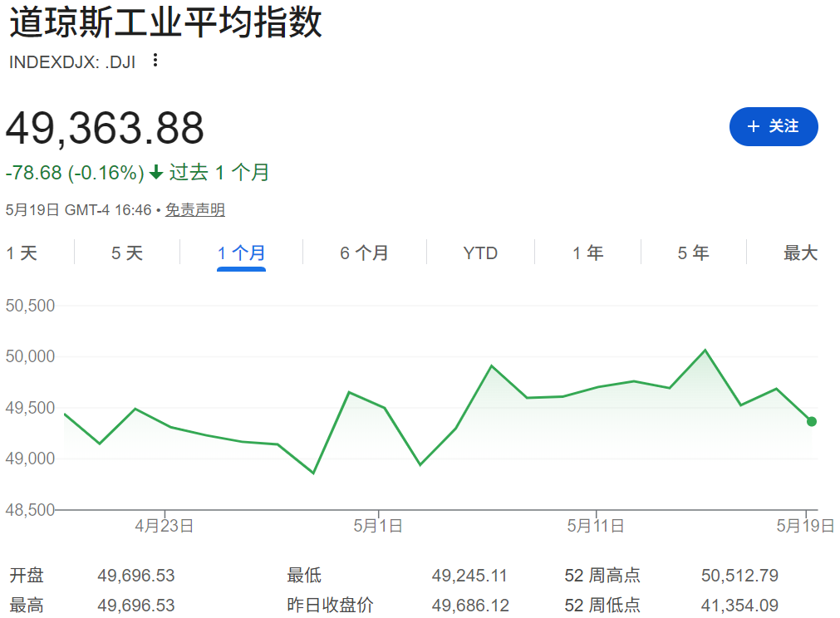Click the 开盘 label
The width and height of the screenshot is (840, 618).
[27, 575]
